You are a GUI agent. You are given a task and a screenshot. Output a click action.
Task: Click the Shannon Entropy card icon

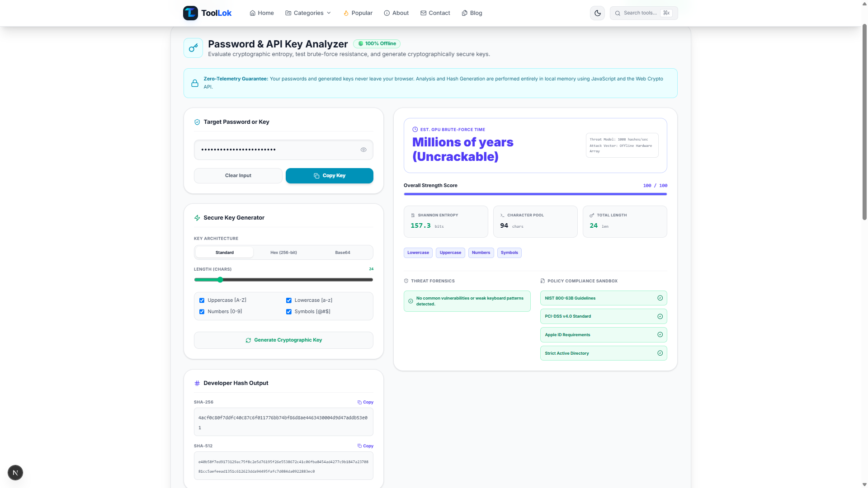tap(413, 215)
